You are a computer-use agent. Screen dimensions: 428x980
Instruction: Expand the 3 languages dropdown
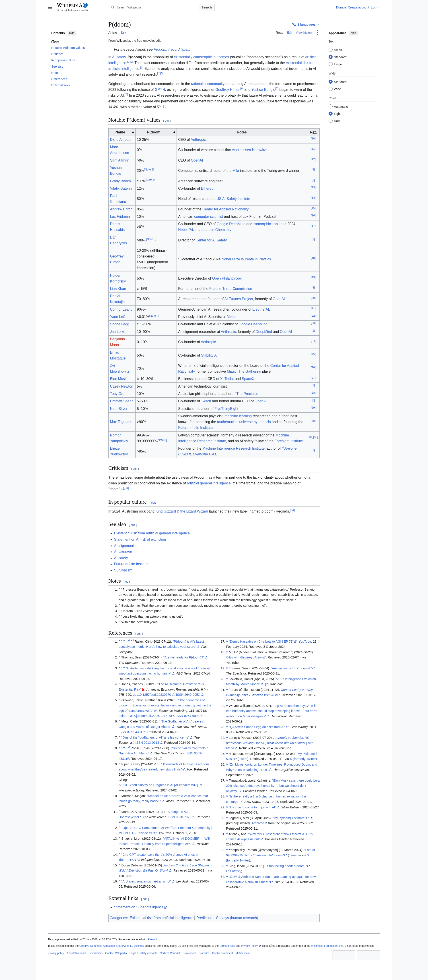click(x=306, y=25)
